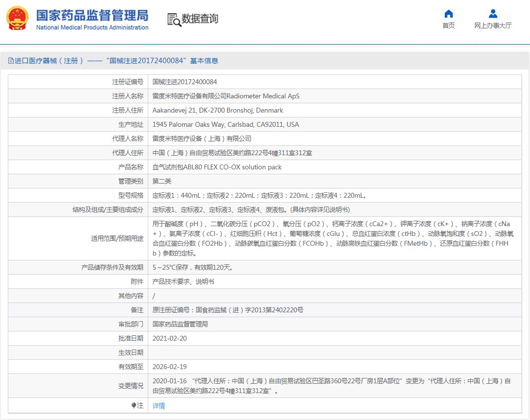Image resolution: width=530 pixels, height=420 pixels.
Task: Open the 详情 details link
Action: [x=159, y=405]
